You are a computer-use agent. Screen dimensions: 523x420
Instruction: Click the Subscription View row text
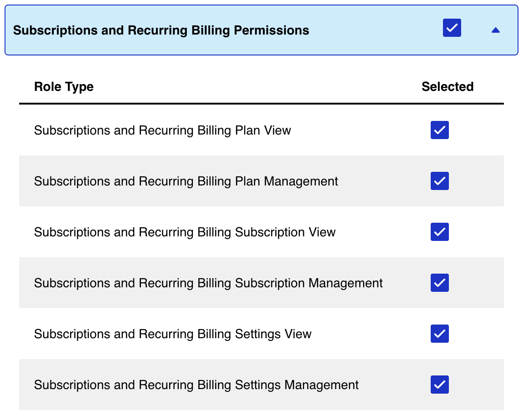pyautogui.click(x=184, y=232)
